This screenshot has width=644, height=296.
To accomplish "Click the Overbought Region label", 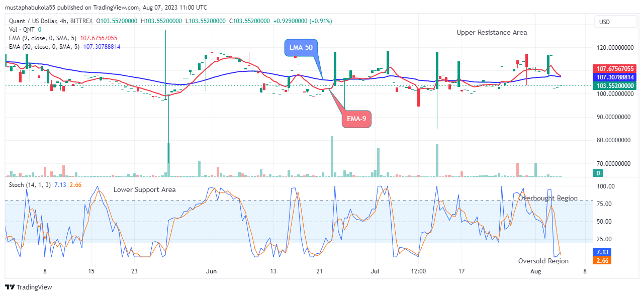I will point(548,198).
